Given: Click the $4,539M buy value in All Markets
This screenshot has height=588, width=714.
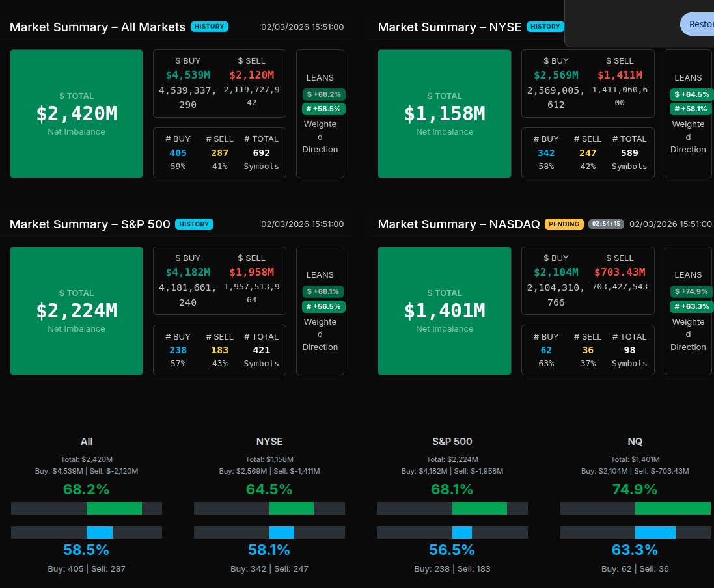Looking at the screenshot, I should click(x=187, y=75).
